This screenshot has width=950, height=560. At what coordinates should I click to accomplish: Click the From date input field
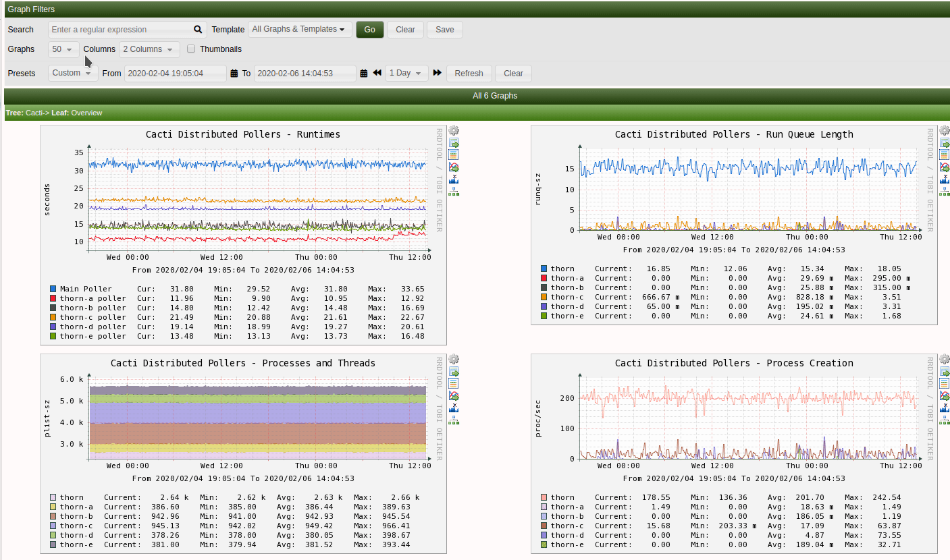[x=176, y=74]
